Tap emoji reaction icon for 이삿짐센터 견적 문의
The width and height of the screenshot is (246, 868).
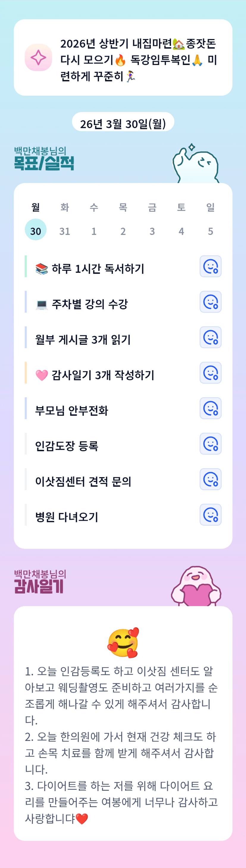210,479
